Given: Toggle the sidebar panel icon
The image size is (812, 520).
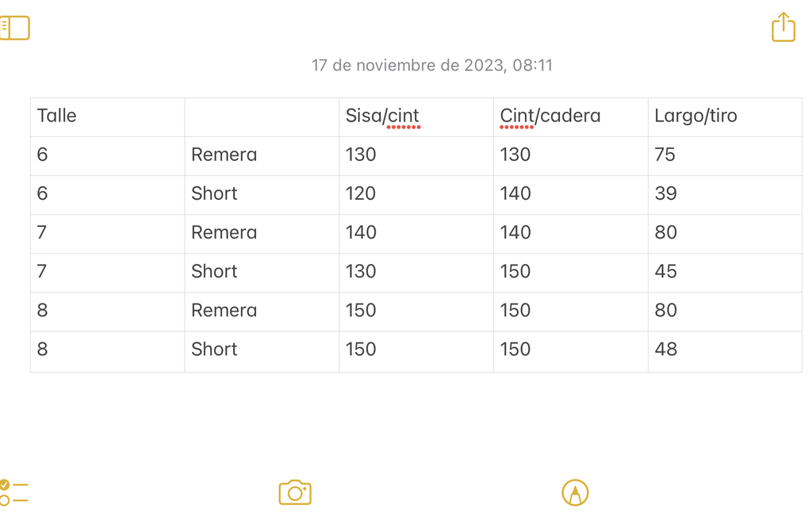Looking at the screenshot, I should 14,28.
